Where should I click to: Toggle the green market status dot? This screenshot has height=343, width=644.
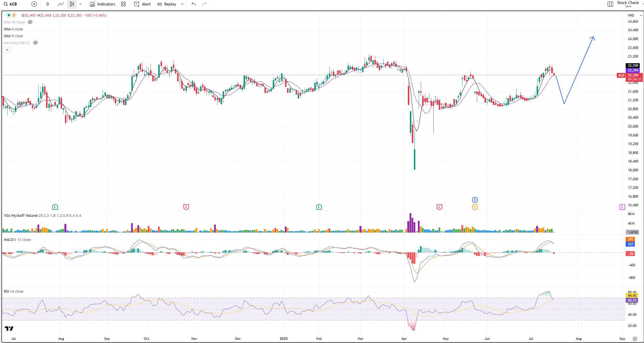(x=9, y=15)
